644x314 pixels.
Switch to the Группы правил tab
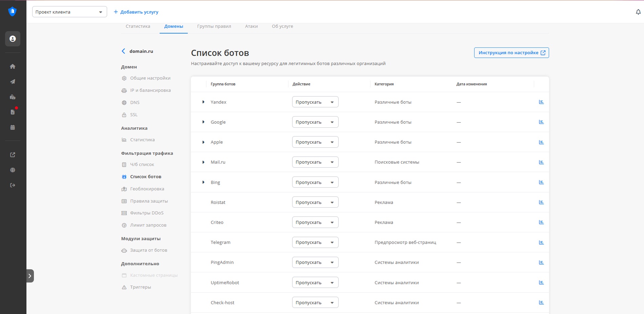[214, 26]
